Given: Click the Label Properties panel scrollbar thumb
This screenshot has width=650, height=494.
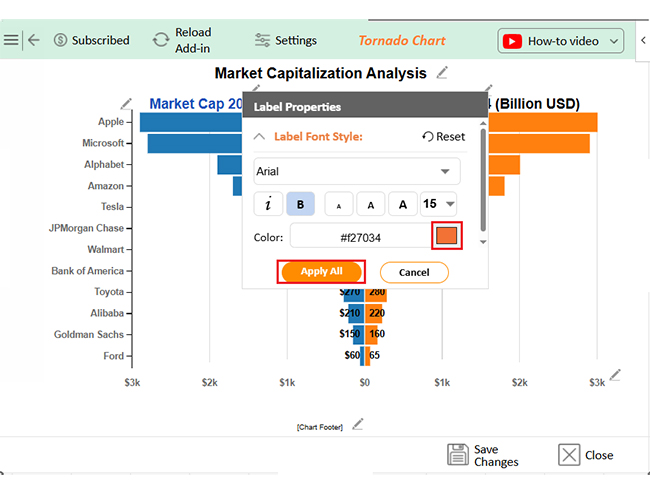Looking at the screenshot, I should [483, 180].
